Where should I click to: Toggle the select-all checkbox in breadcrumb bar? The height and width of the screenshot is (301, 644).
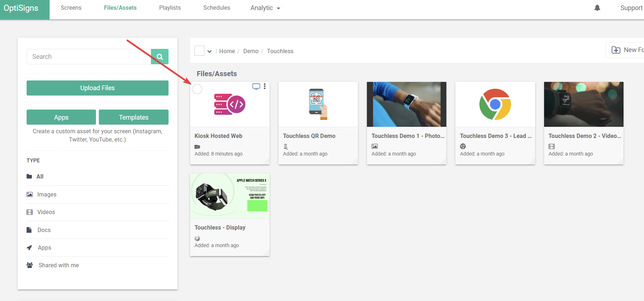(199, 51)
